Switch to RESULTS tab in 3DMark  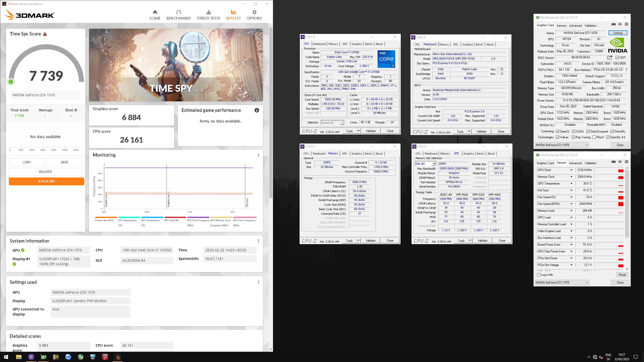click(x=233, y=15)
